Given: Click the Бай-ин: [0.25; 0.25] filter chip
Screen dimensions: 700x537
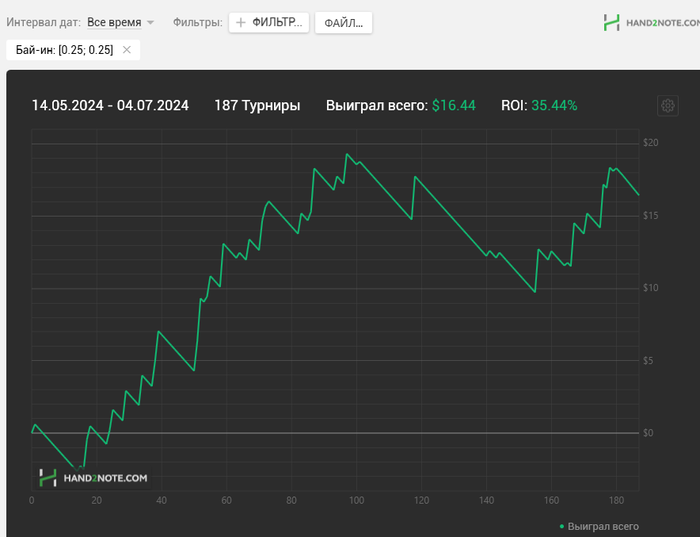Looking at the screenshot, I should coord(73,50).
